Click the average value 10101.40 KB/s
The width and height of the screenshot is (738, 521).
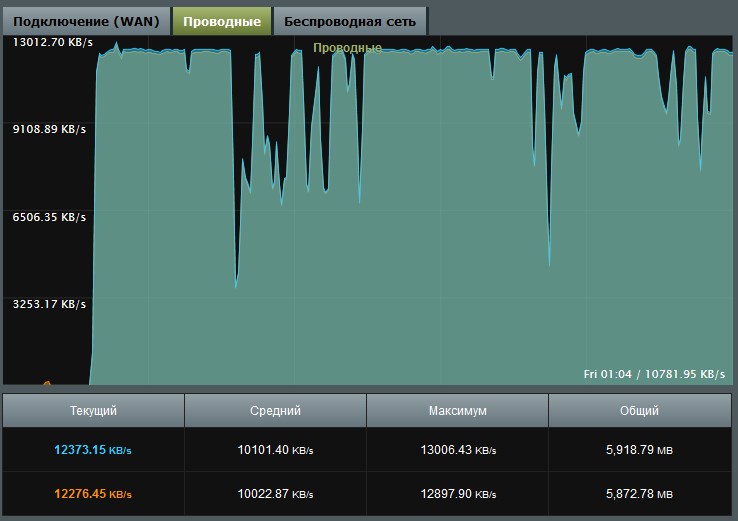[x=275, y=450]
